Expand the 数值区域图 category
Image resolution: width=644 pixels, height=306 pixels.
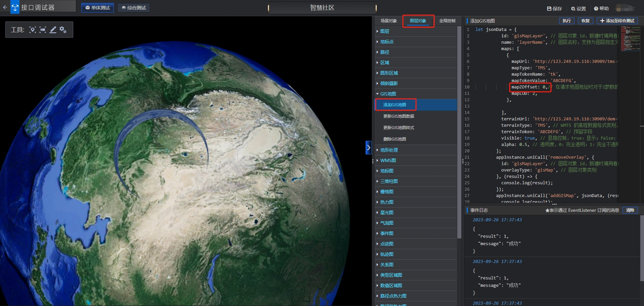click(x=416, y=285)
